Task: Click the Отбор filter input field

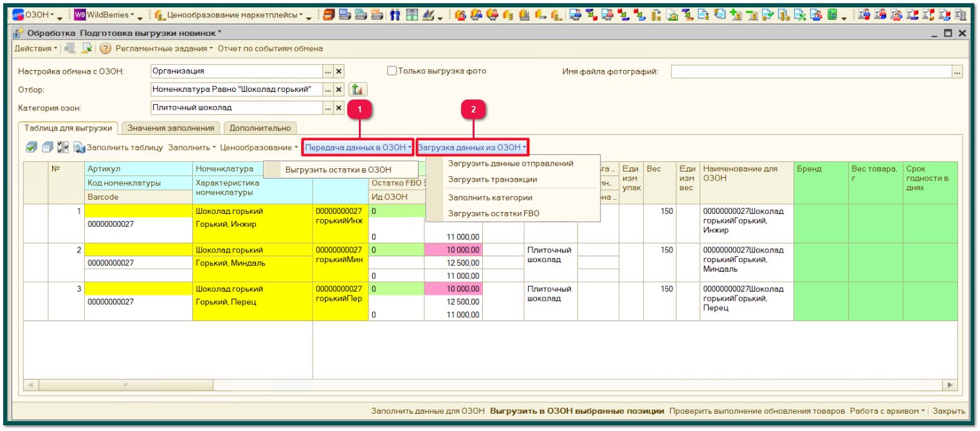Action: click(x=236, y=89)
